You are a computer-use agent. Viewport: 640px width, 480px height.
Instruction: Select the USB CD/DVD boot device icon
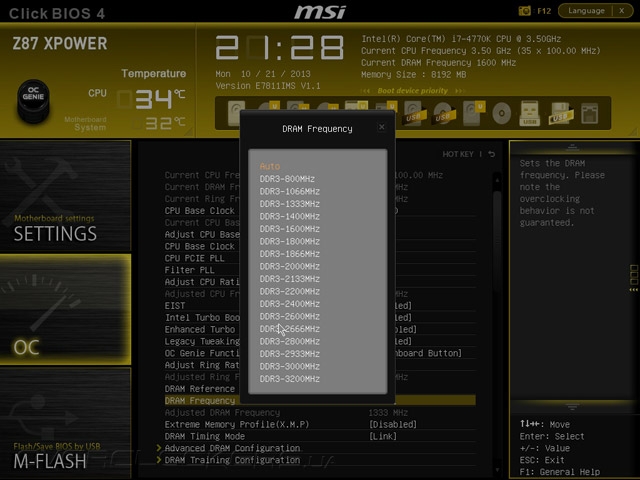pos(442,113)
